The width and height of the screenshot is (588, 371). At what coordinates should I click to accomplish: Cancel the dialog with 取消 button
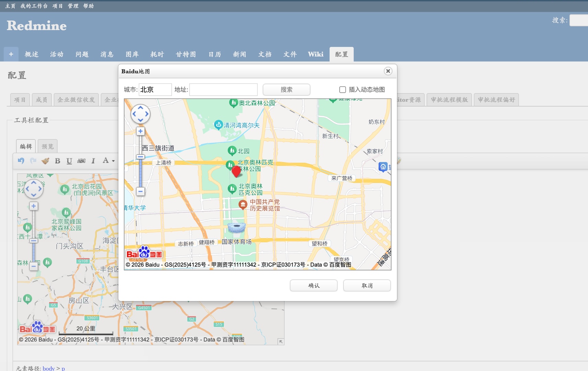[x=367, y=286]
